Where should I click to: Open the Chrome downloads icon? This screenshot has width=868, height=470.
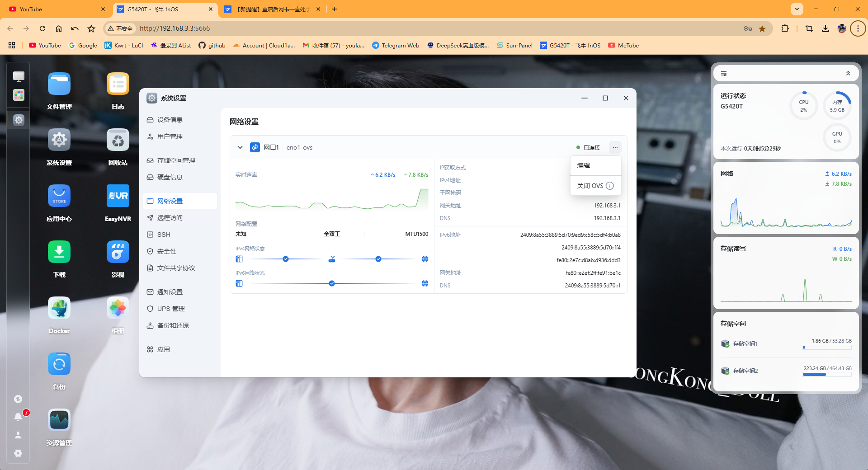tap(826, 28)
